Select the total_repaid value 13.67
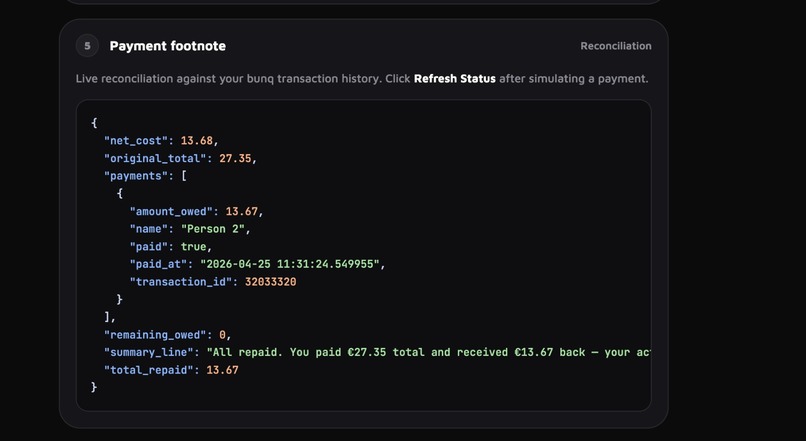The height and width of the screenshot is (441, 806). click(222, 370)
